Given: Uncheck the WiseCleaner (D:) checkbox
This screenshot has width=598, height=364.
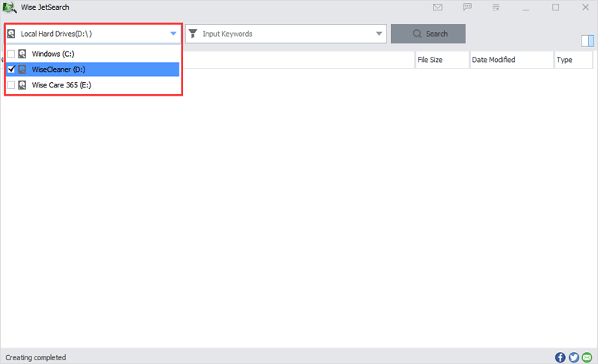Looking at the screenshot, I should [11, 70].
